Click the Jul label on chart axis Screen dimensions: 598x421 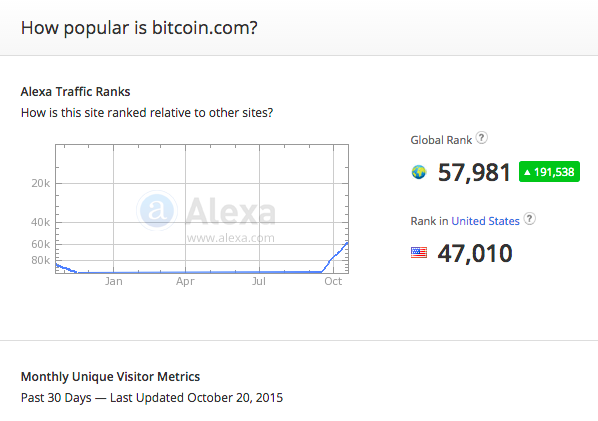(259, 281)
